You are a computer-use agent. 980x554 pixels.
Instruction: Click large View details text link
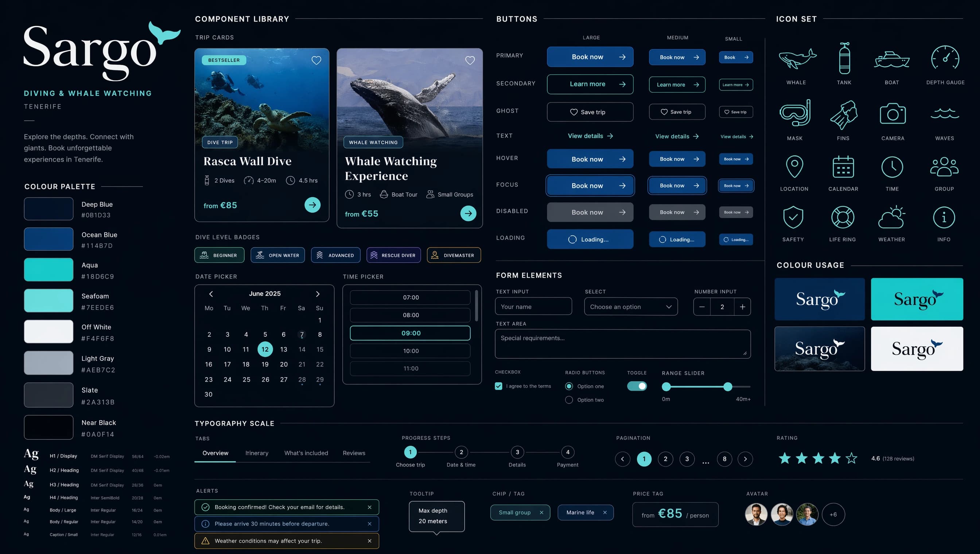coord(590,136)
